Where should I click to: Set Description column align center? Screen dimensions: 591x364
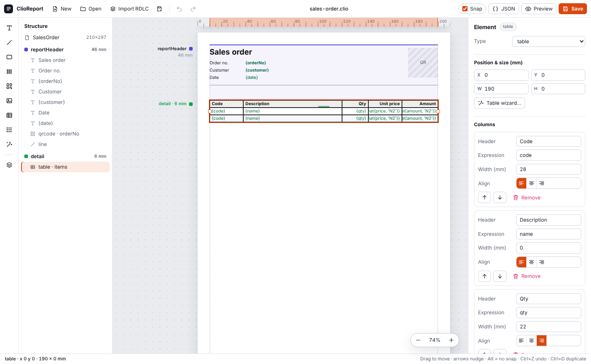pyautogui.click(x=531, y=262)
